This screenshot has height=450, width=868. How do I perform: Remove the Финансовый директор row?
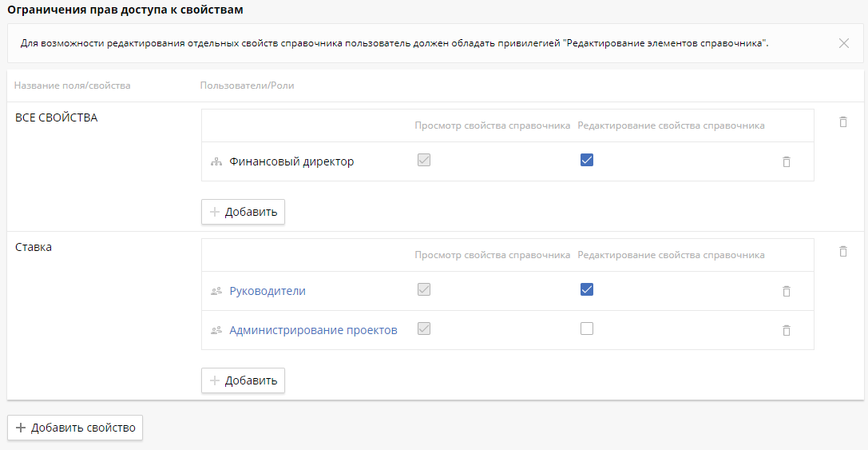pos(786,161)
